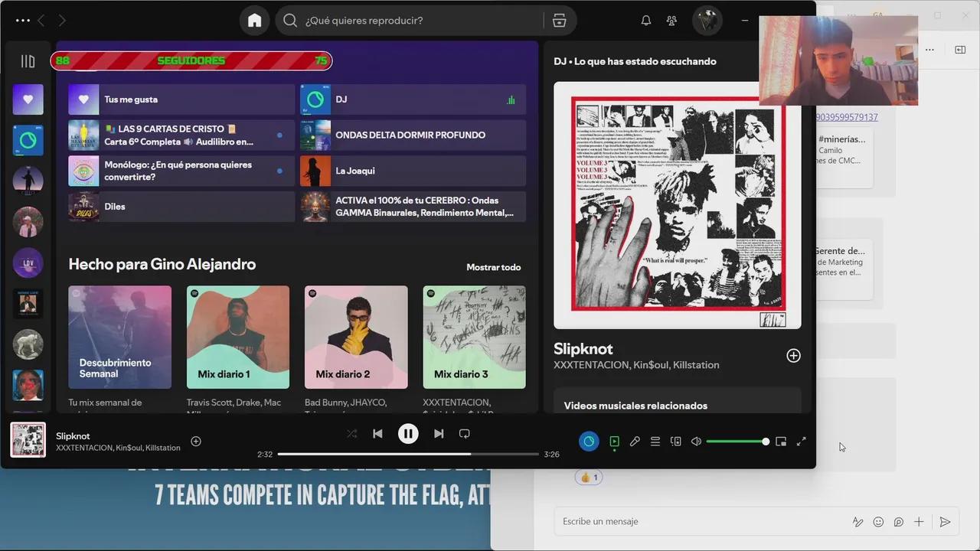The image size is (980, 551).
Task: Open the play queue
Action: pos(655,442)
